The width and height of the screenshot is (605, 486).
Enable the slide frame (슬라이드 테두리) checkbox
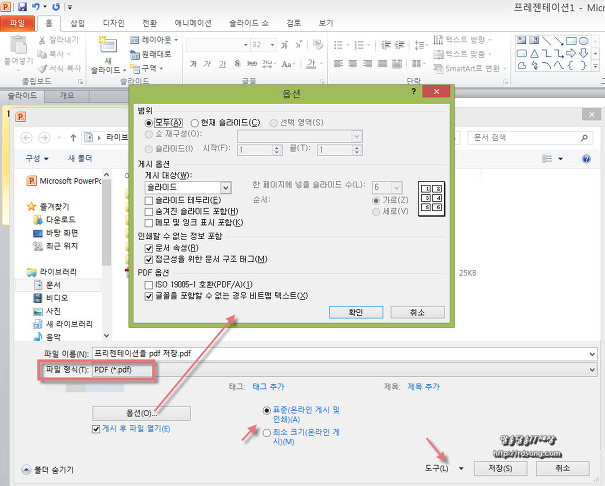149,202
